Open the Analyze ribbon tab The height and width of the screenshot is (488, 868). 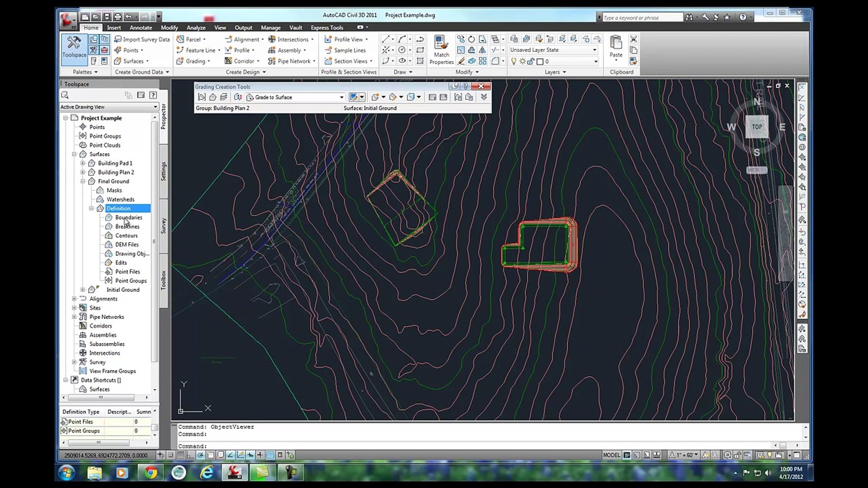point(196,28)
